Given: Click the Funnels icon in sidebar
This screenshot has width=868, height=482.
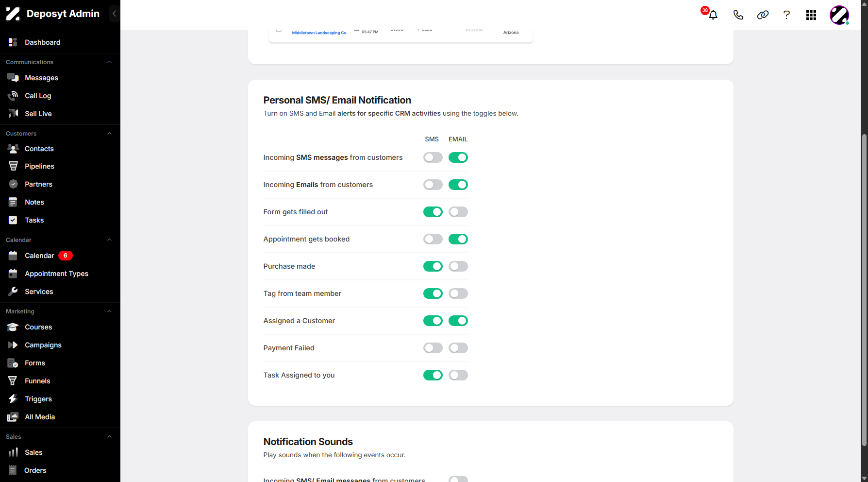Looking at the screenshot, I should [x=13, y=381].
